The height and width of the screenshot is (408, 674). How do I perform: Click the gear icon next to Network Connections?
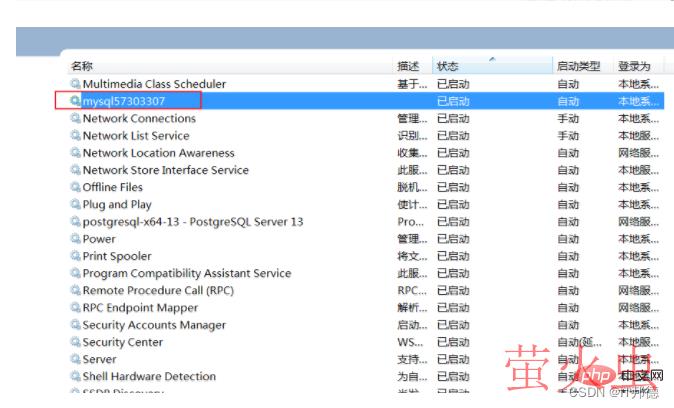tap(75, 118)
